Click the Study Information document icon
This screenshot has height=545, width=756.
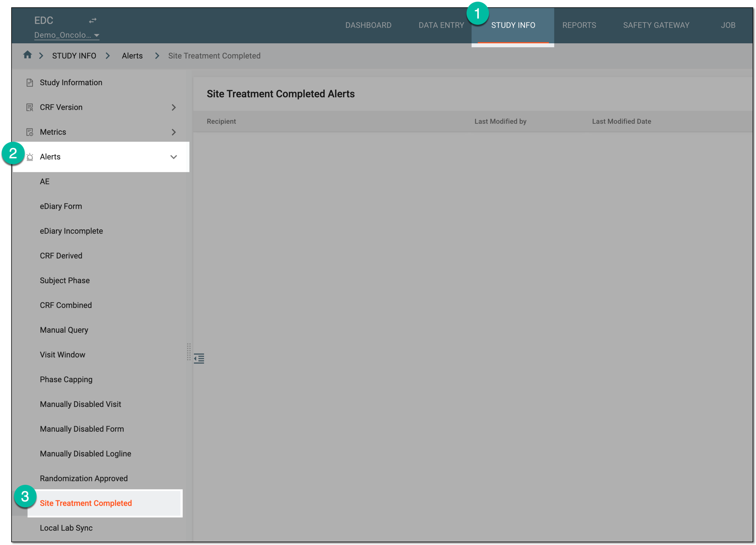coord(30,82)
